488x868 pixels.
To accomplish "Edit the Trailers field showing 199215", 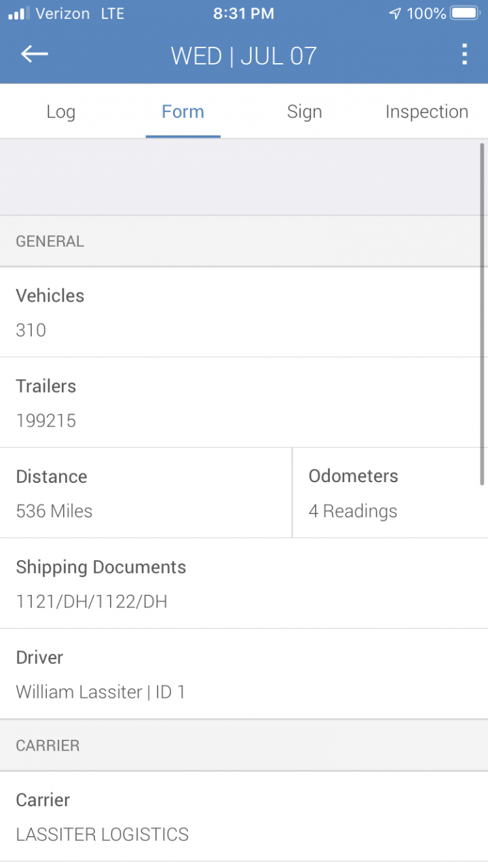I will tap(244, 403).
